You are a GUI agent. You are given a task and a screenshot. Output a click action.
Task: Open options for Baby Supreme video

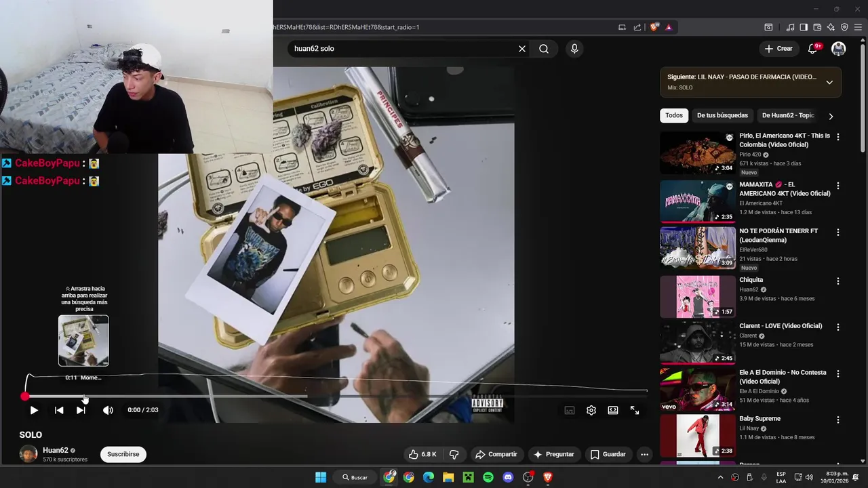[838, 420]
